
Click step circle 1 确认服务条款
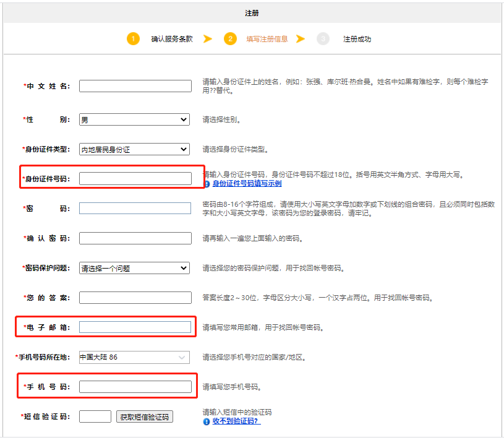(134, 38)
